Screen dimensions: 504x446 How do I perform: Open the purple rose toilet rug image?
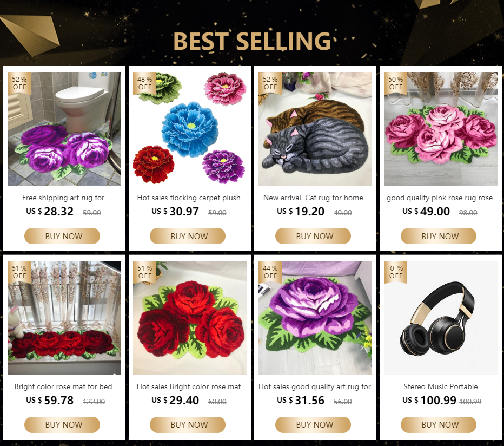(x=64, y=129)
